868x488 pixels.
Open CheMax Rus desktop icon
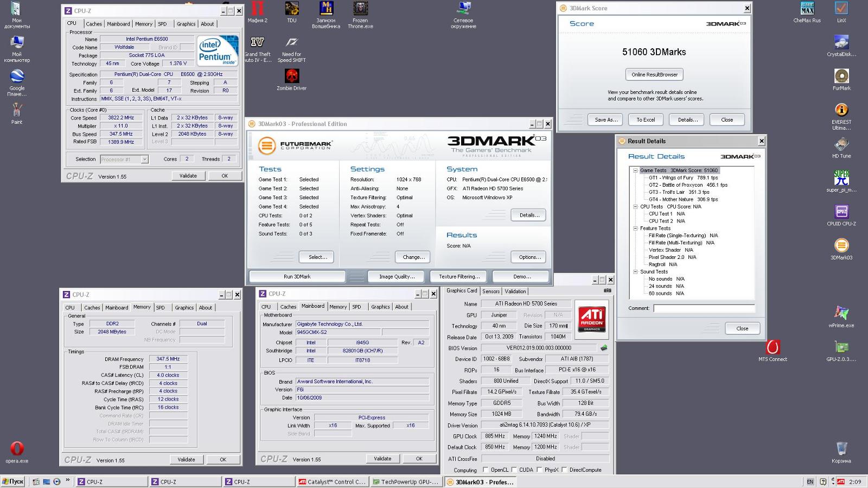coord(807,12)
